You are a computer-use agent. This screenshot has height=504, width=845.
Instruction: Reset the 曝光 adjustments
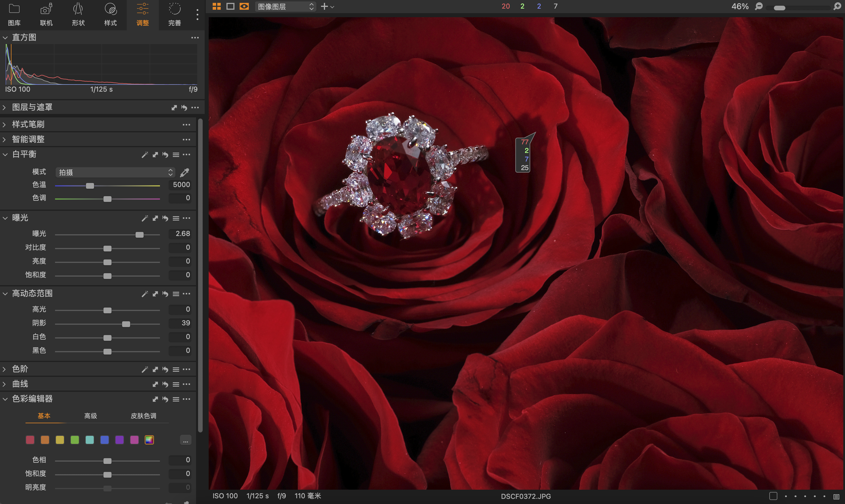(165, 218)
